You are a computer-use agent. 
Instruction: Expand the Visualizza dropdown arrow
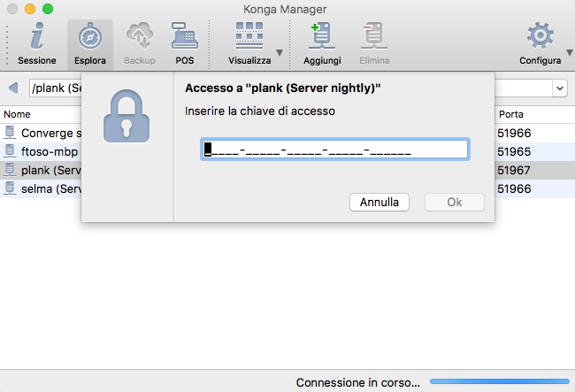280,53
